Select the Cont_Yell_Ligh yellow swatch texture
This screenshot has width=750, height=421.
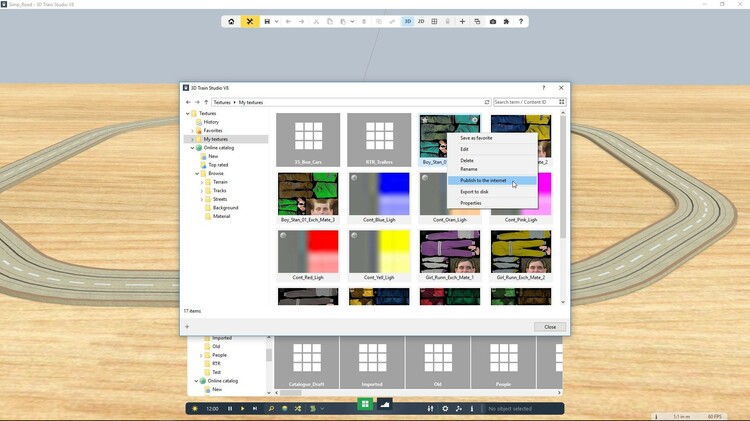379,255
